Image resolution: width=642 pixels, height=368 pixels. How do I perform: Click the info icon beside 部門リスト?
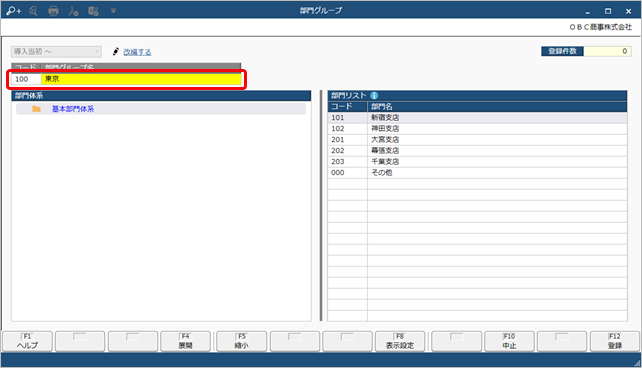coord(374,95)
